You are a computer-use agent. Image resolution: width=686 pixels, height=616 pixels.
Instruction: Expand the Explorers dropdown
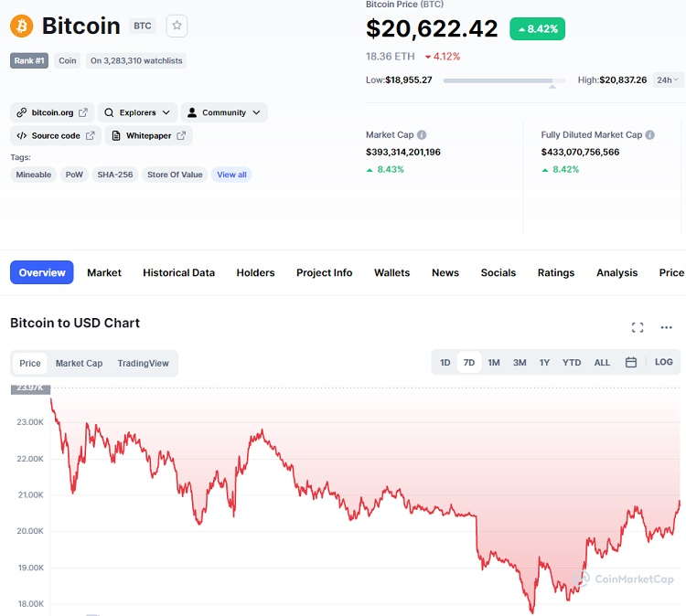coord(137,112)
